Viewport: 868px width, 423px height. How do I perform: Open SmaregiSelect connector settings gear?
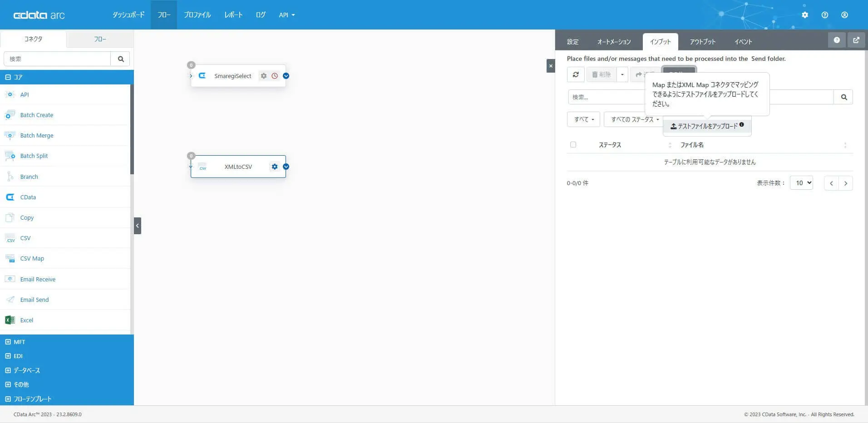(264, 76)
